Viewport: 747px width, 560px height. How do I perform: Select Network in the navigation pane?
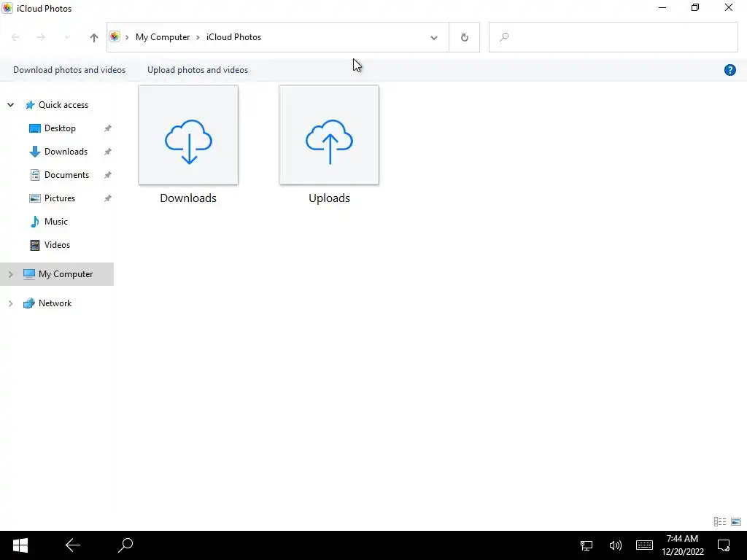(x=55, y=303)
